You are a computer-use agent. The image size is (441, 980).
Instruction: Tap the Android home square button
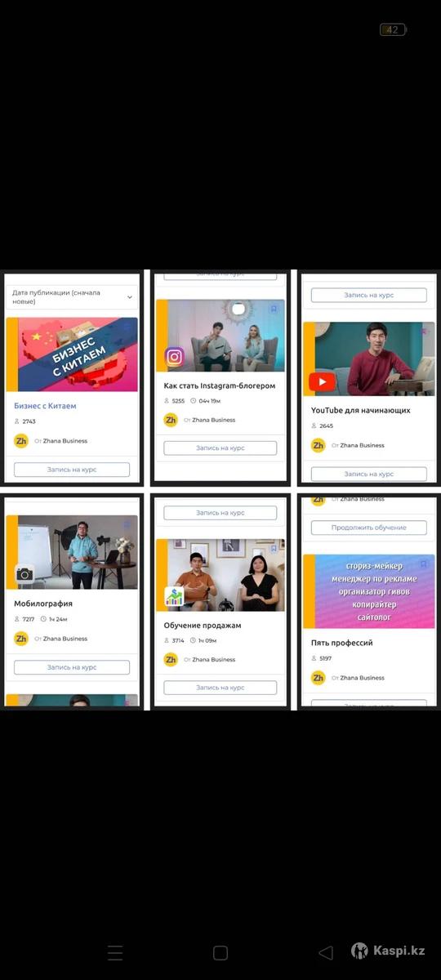pyautogui.click(x=220, y=952)
